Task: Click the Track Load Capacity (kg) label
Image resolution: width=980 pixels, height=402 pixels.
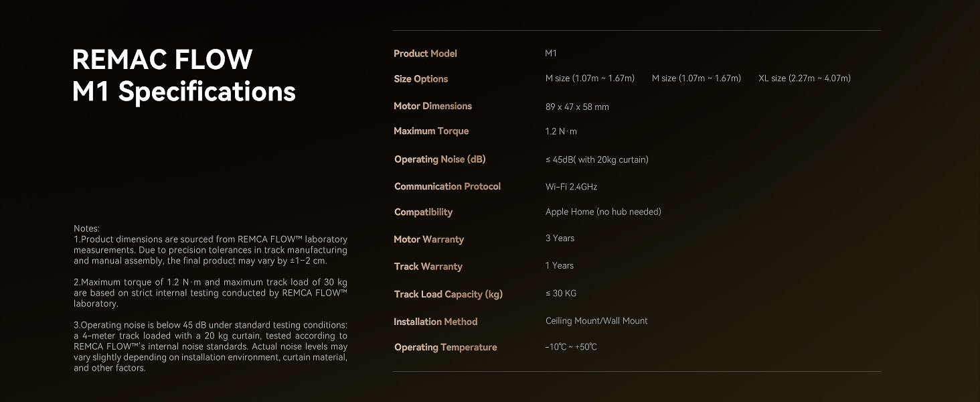Action: click(448, 294)
